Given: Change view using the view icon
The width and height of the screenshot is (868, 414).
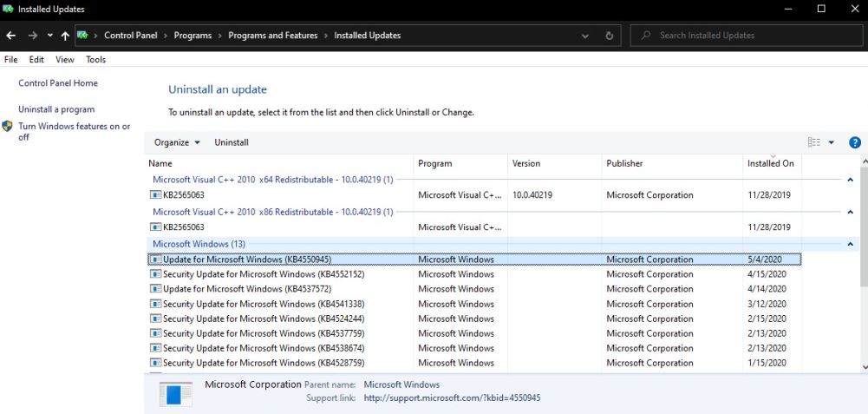Looking at the screenshot, I should pyautogui.click(x=813, y=142).
